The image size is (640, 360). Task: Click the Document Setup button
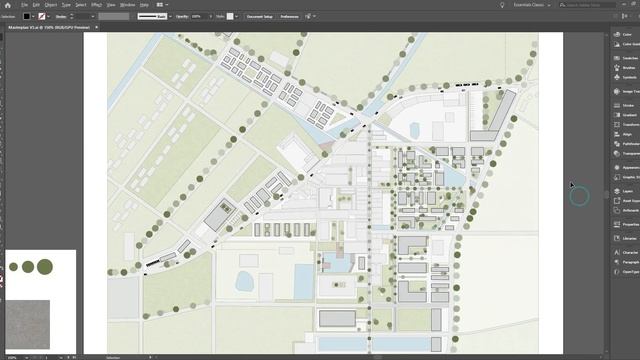pyautogui.click(x=260, y=16)
